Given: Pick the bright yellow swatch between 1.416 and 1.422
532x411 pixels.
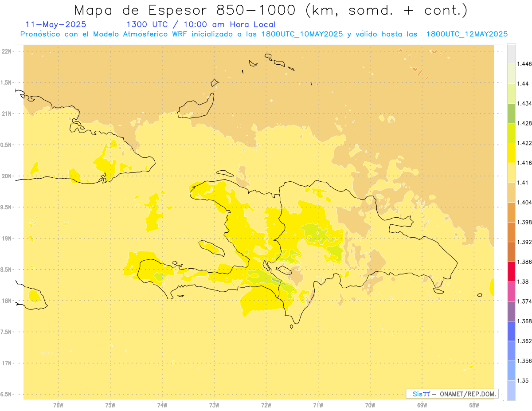Looking at the screenshot, I should tap(511, 153).
